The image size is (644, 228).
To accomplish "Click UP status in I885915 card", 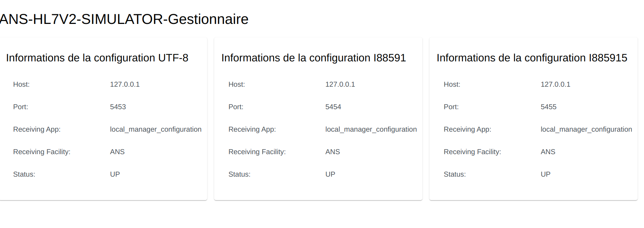I will pos(545,174).
